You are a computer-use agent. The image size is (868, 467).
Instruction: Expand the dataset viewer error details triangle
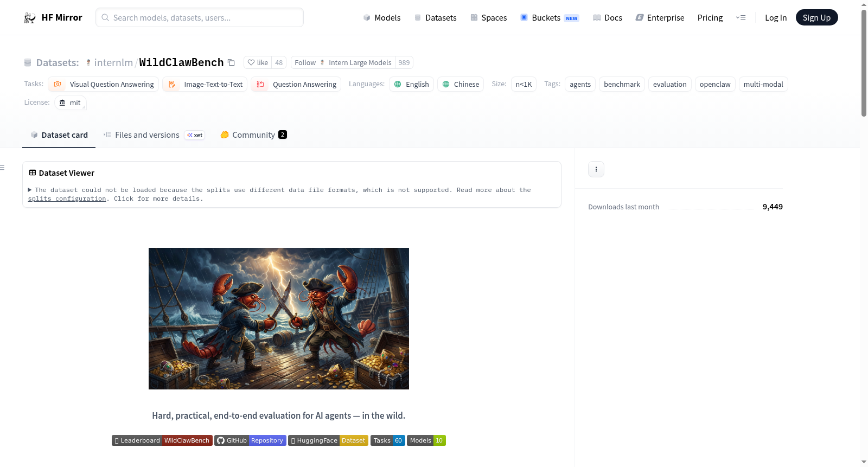[30, 190]
